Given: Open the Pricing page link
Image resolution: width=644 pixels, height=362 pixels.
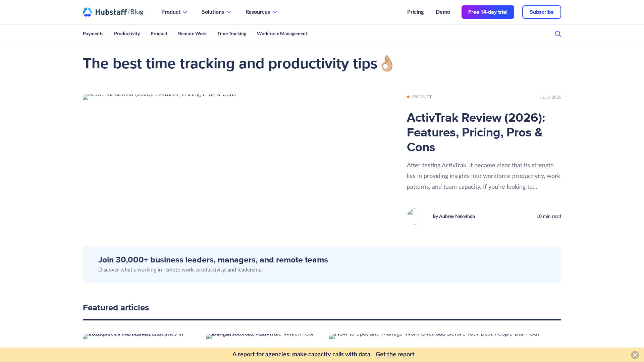Looking at the screenshot, I should click(415, 12).
